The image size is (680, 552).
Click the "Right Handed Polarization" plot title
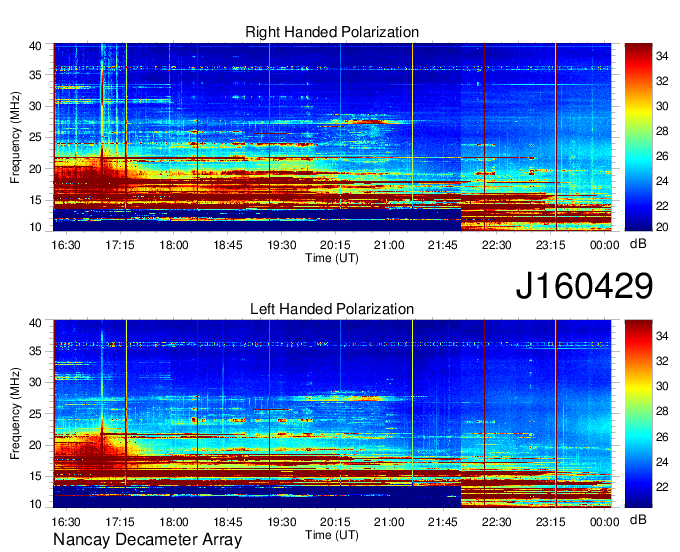pos(332,32)
